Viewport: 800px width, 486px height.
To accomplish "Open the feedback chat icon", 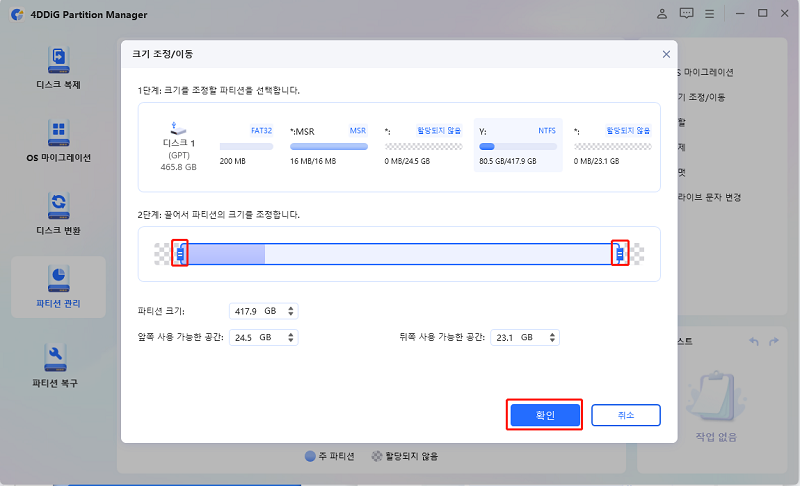I will coord(686,14).
